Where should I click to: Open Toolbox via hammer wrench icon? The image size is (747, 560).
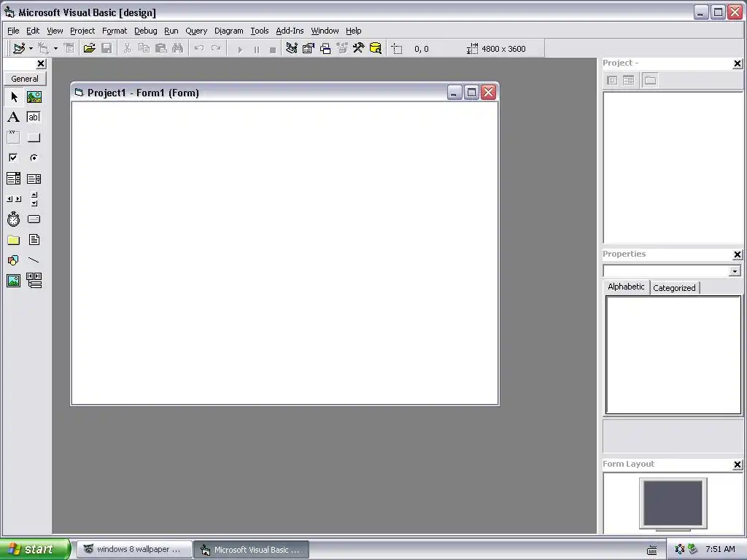(x=359, y=49)
